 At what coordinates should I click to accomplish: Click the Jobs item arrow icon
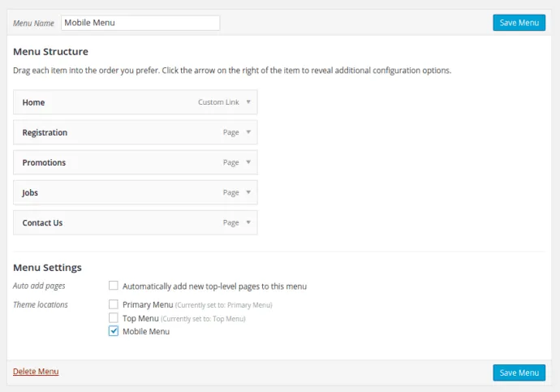248,192
